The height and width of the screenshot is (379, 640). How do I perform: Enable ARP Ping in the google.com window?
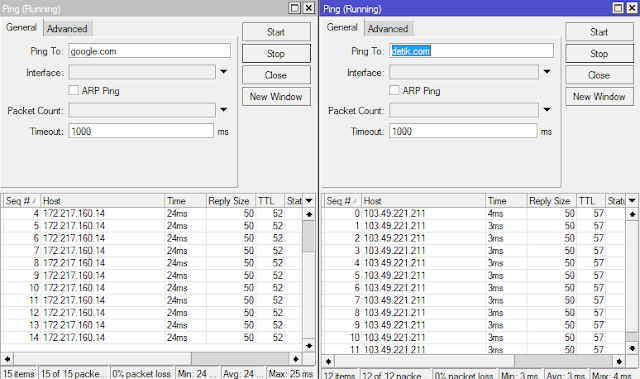[73, 90]
